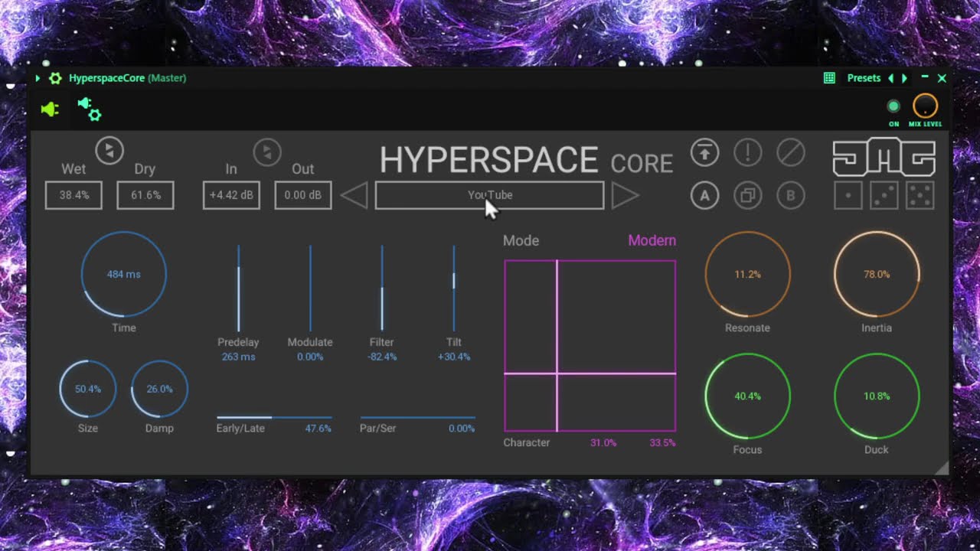Select previous preset with large left triangle
Image resolution: width=980 pixels, height=551 pixels.
tap(354, 195)
